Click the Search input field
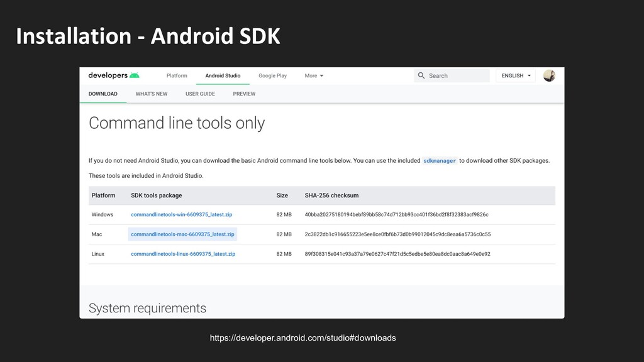The height and width of the screenshot is (362, 644). (x=452, y=75)
